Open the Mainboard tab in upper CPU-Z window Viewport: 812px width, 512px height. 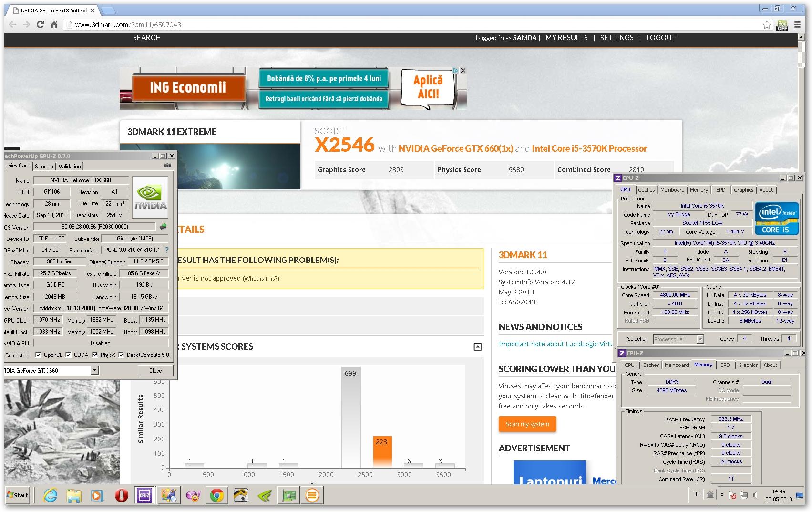coord(672,190)
